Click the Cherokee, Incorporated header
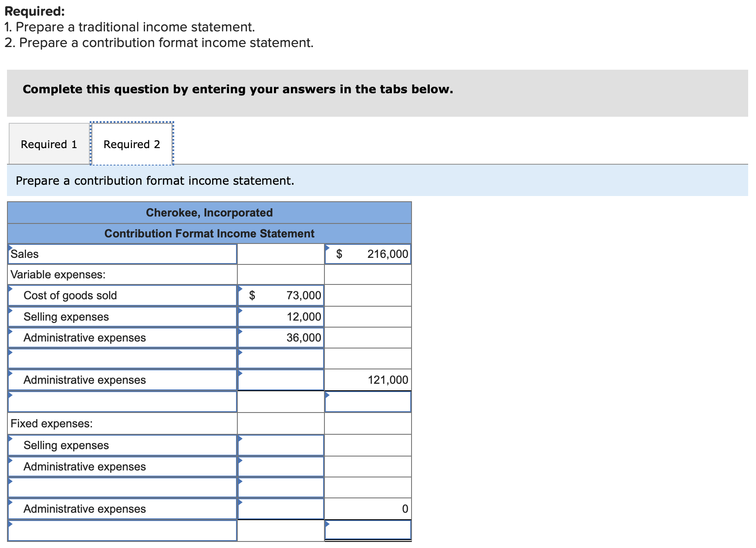This screenshot has height=548, width=756. click(209, 213)
